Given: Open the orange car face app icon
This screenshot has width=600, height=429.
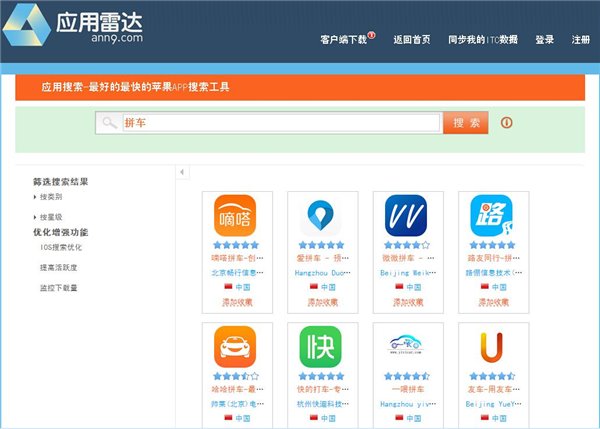Looking at the screenshot, I should coord(235,347).
